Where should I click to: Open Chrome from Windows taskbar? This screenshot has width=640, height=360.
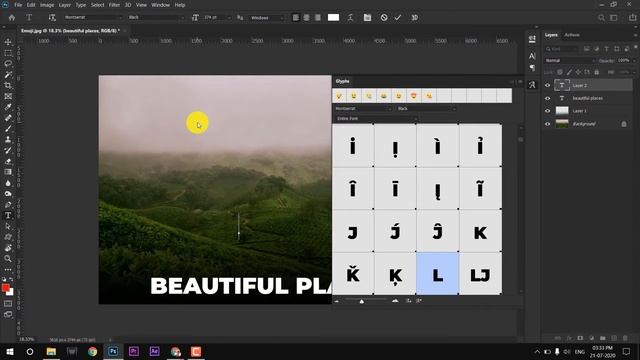93,351
